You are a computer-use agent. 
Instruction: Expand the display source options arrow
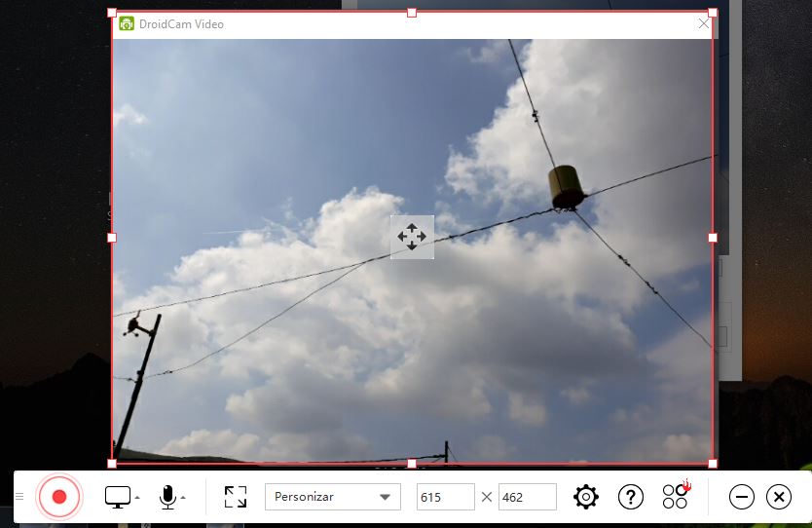(x=137, y=498)
